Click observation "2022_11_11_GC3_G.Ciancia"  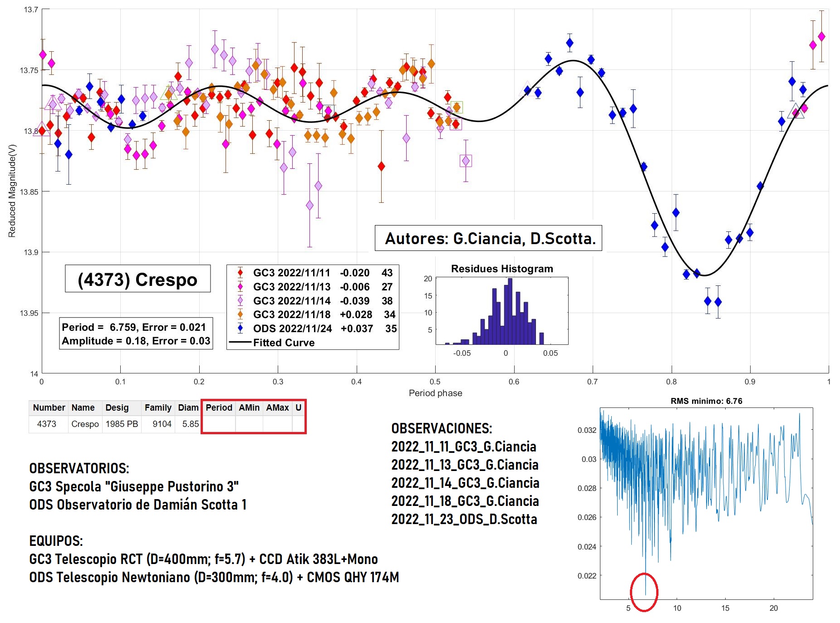click(464, 446)
